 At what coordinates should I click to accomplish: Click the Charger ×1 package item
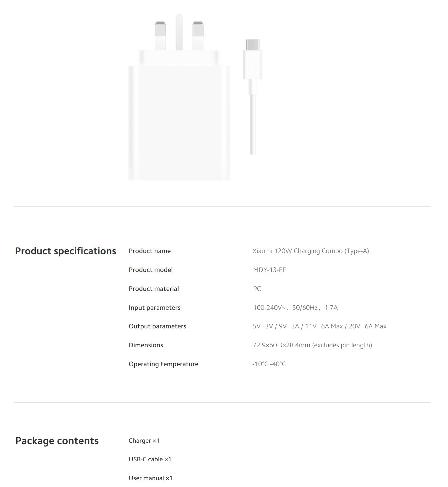(x=144, y=441)
